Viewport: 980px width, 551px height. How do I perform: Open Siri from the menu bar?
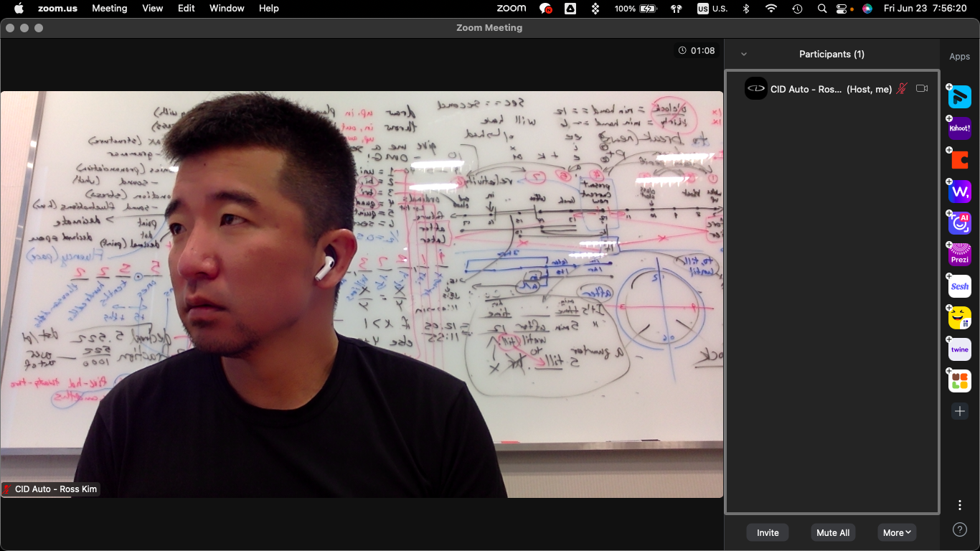click(867, 9)
